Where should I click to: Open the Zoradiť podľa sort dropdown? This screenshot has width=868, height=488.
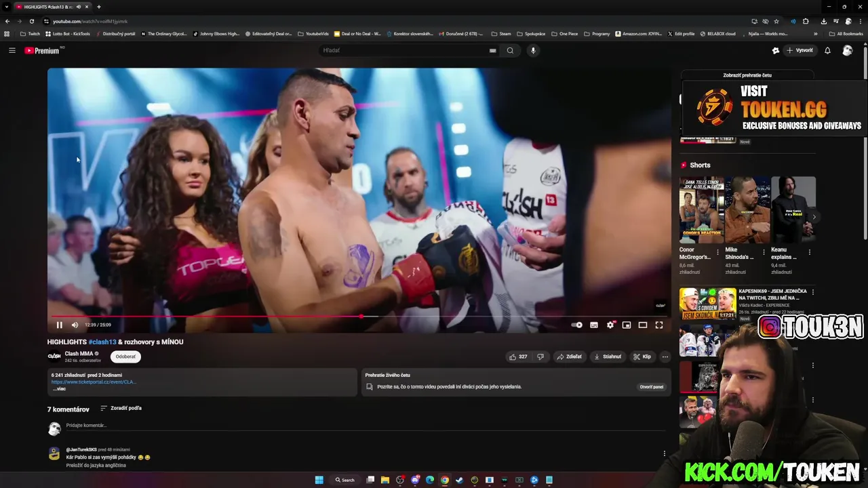coord(121,408)
